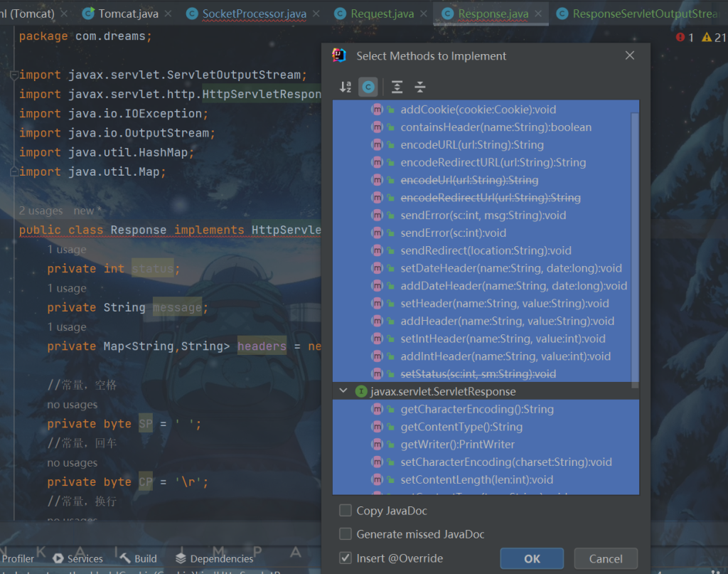The height and width of the screenshot is (574, 728).
Task: Click the red error indicator icon
Action: (680, 37)
